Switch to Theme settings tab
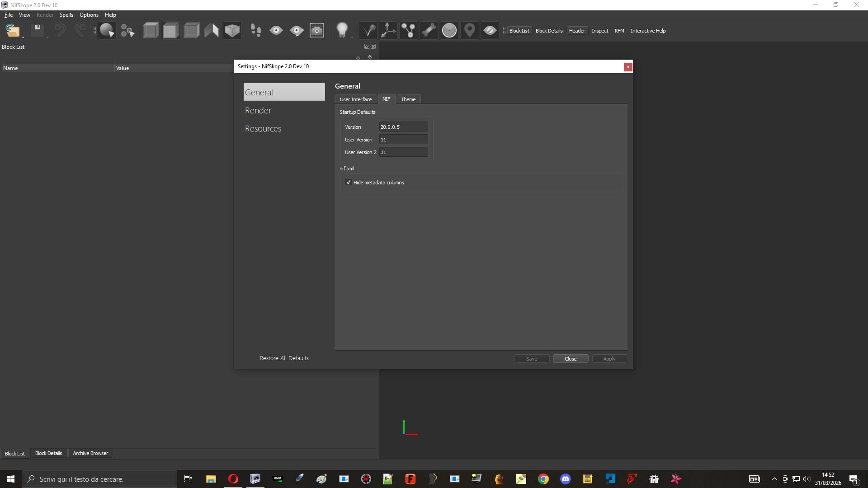Image resolution: width=868 pixels, height=488 pixels. 408,99
